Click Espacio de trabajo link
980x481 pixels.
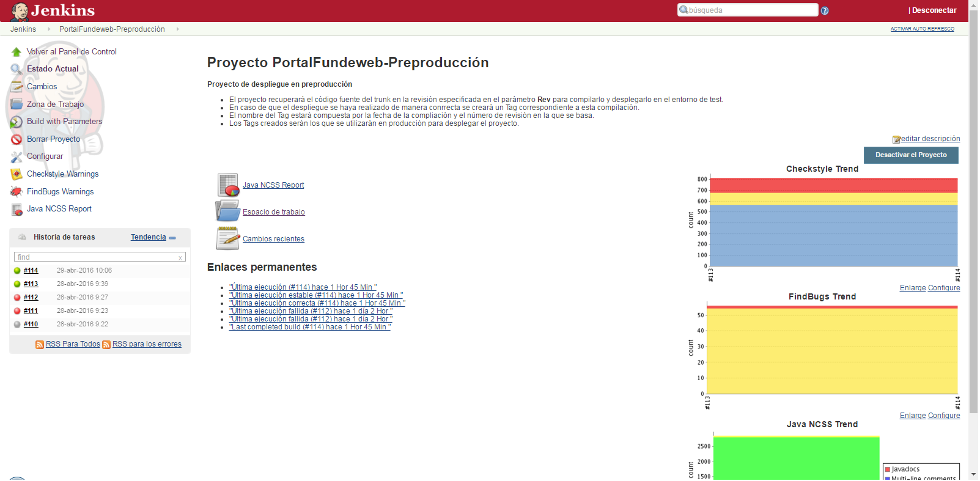[x=274, y=212]
